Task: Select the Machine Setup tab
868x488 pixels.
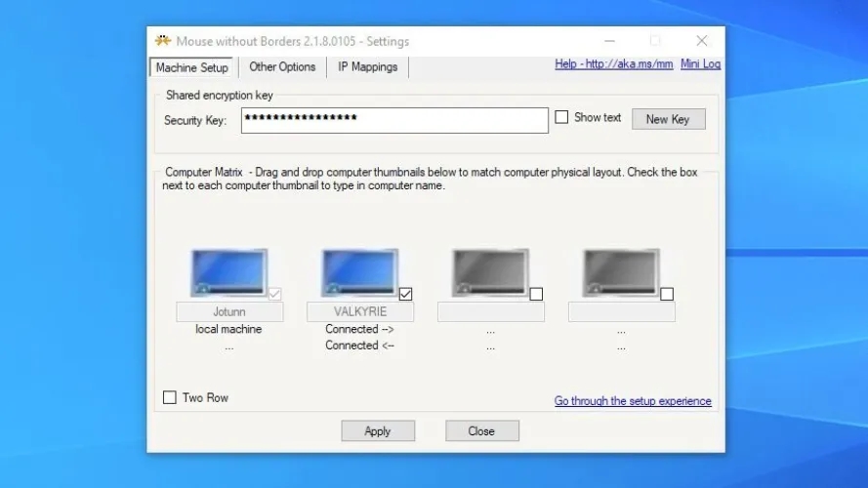Action: (x=191, y=67)
